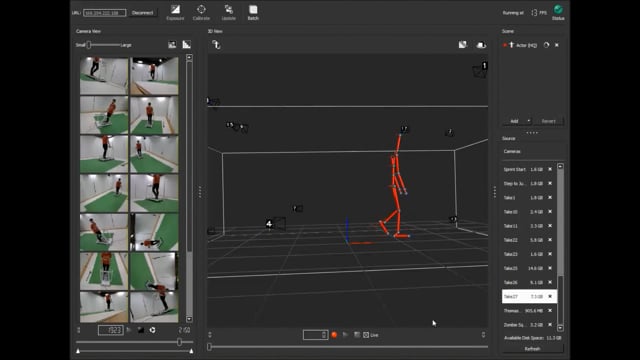Delete the Take22 recording
640x360 pixels.
[x=550, y=240]
